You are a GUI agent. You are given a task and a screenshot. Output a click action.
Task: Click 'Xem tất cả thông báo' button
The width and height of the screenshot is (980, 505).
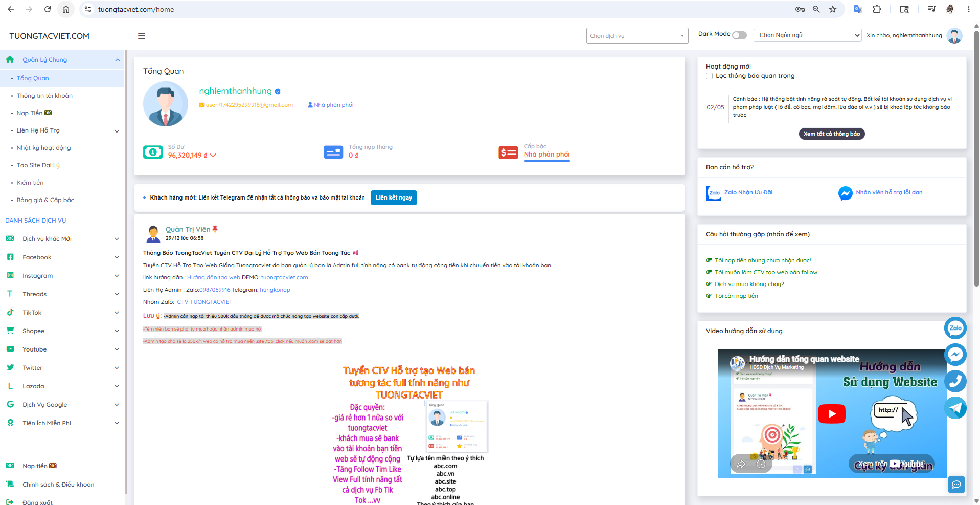tap(832, 134)
